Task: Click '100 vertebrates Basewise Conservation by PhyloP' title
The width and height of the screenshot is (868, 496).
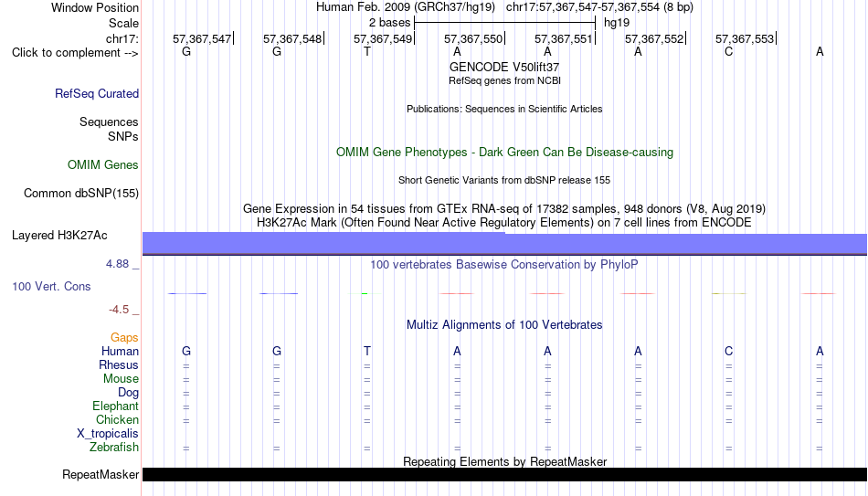Action: click(504, 265)
